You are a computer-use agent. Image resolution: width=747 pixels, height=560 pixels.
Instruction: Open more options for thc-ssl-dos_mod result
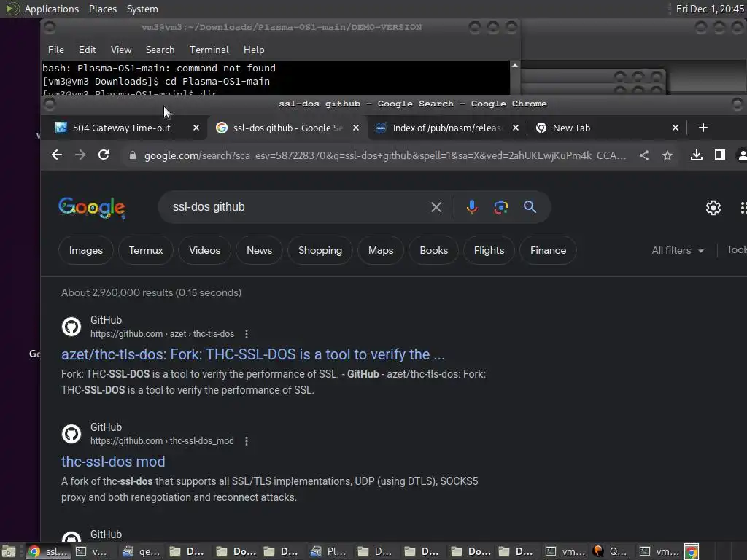[247, 441]
